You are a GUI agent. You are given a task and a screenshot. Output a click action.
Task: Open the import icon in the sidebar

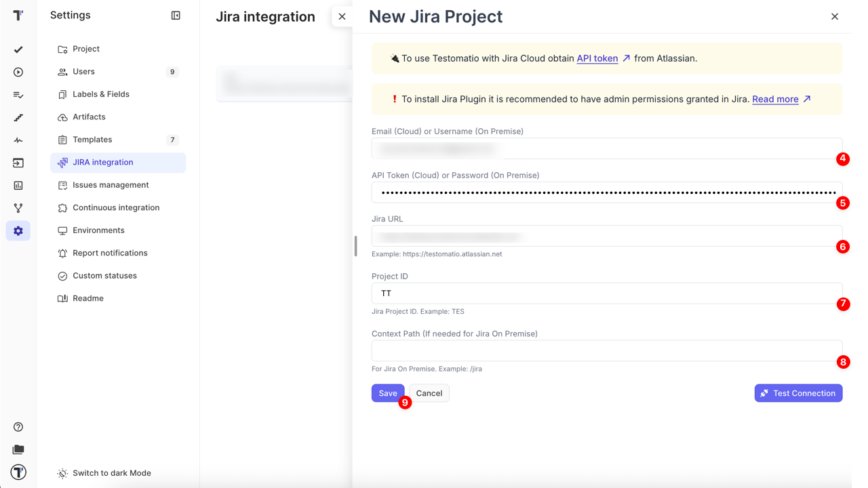(x=18, y=163)
